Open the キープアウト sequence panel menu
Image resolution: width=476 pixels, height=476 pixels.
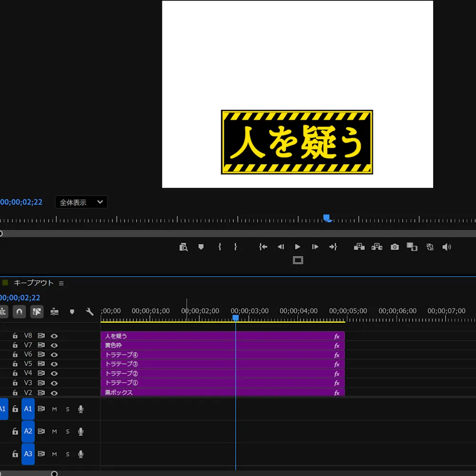point(61,283)
